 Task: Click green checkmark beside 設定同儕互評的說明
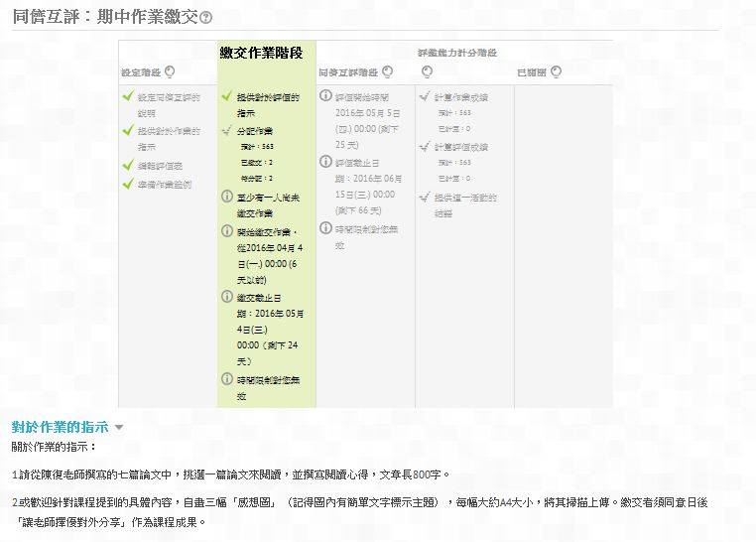click(128, 96)
